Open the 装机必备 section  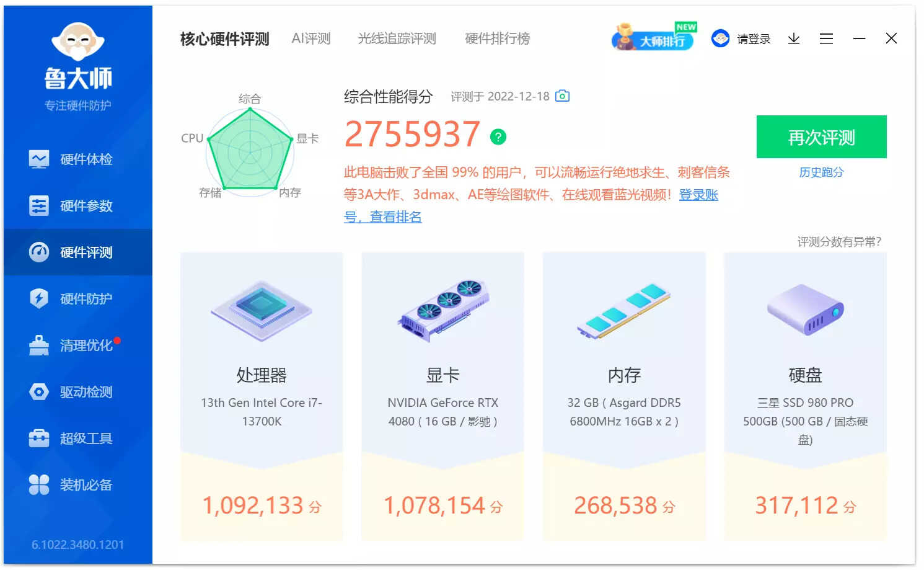(x=78, y=485)
